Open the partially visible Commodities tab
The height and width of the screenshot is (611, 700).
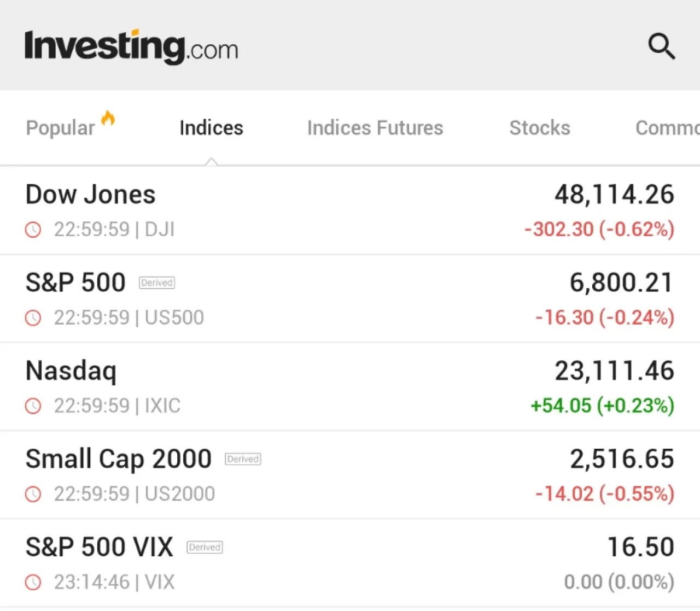[667, 128]
